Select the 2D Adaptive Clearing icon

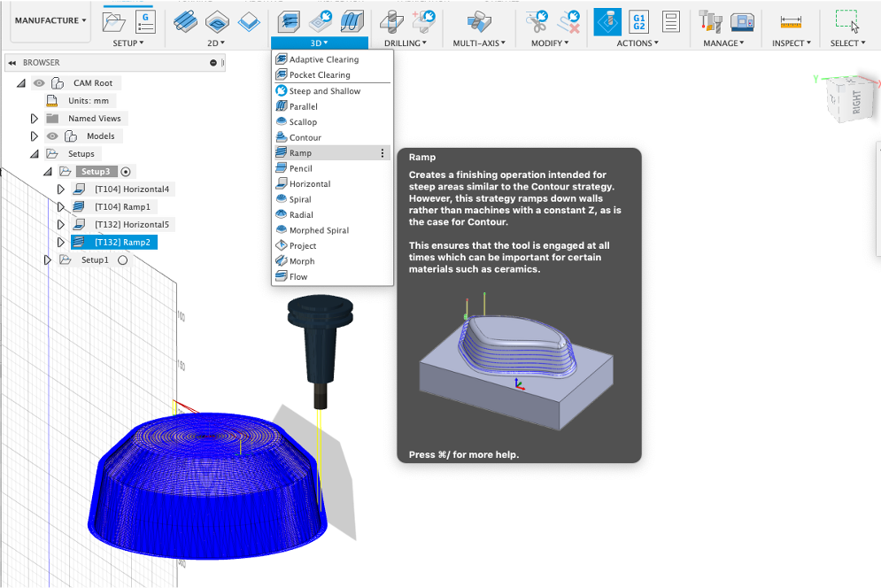pyautogui.click(x=185, y=22)
